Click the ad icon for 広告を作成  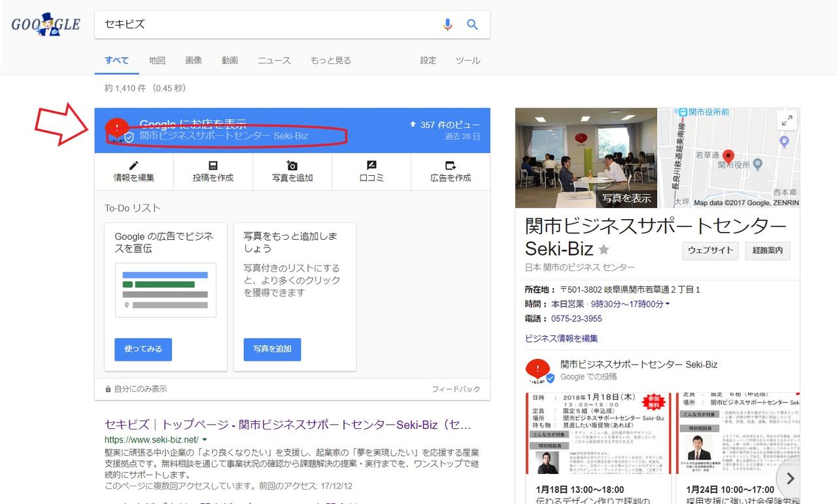coord(451,165)
